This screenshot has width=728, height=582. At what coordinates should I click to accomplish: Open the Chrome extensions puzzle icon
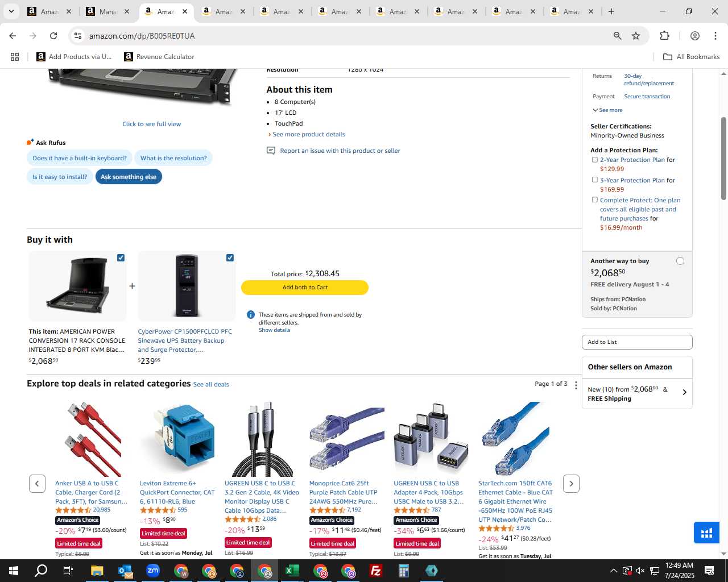(x=664, y=36)
